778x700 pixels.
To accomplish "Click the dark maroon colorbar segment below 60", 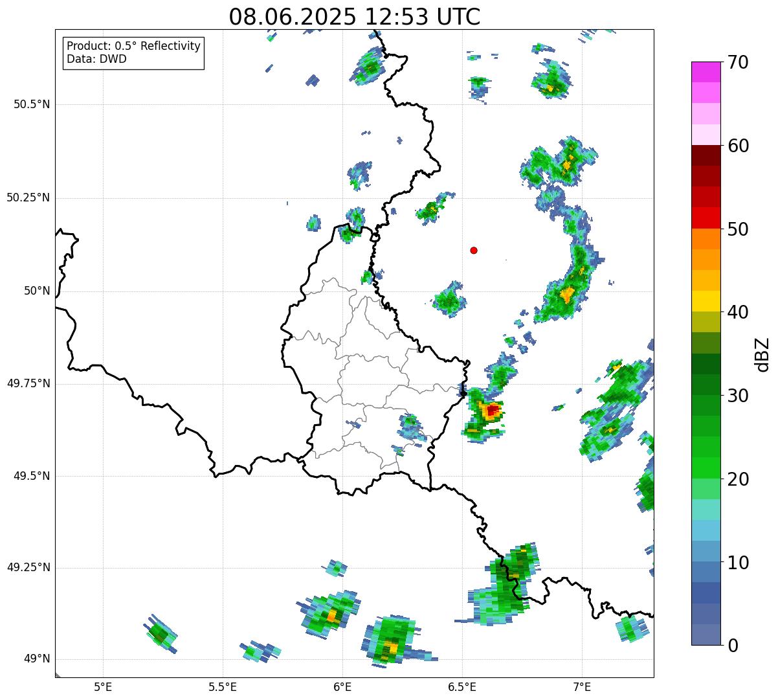I will pyautogui.click(x=705, y=155).
